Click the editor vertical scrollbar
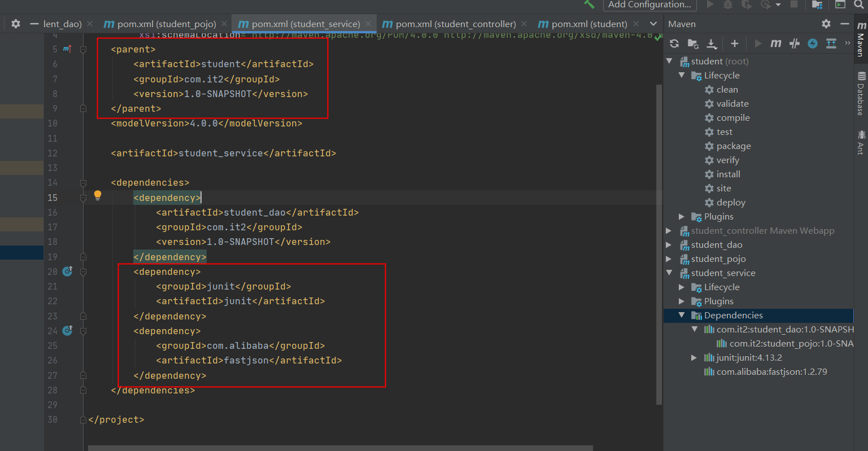 [x=658, y=244]
